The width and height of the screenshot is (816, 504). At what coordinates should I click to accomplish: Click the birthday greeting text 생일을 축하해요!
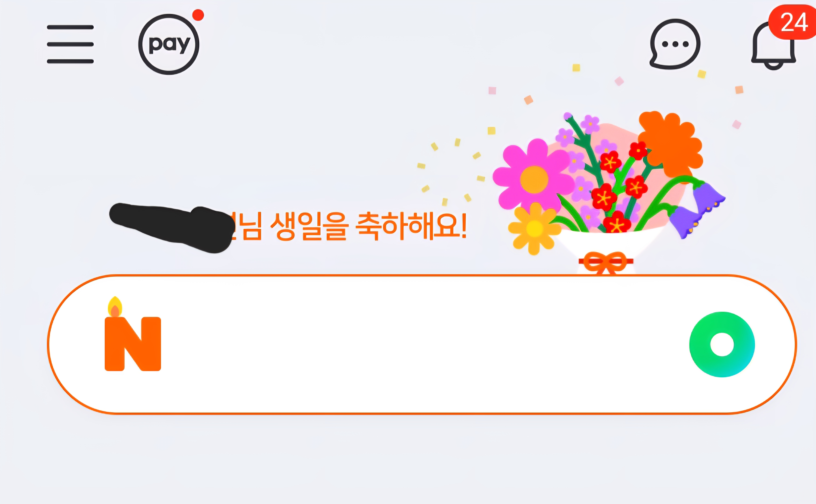click(x=368, y=226)
